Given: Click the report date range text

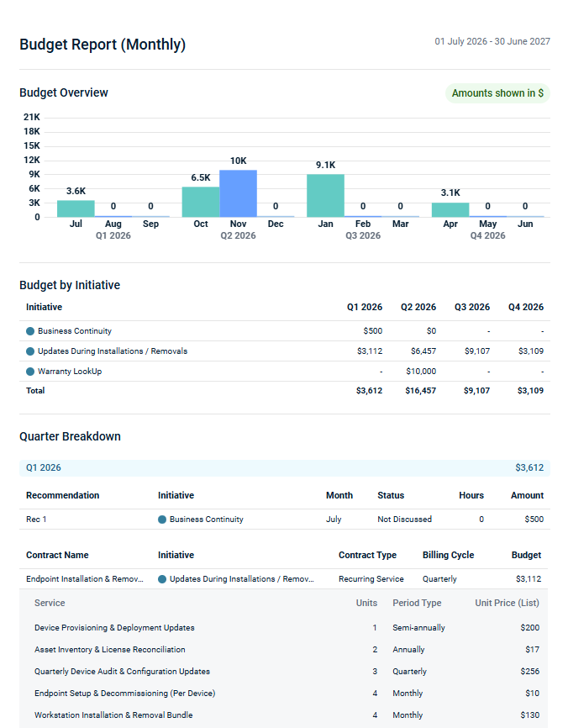Looking at the screenshot, I should pos(492,41).
